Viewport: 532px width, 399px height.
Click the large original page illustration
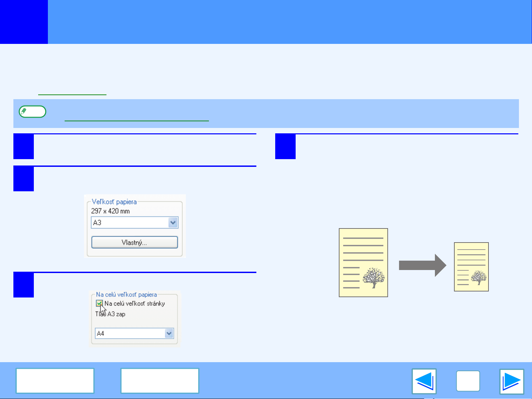pos(363,263)
